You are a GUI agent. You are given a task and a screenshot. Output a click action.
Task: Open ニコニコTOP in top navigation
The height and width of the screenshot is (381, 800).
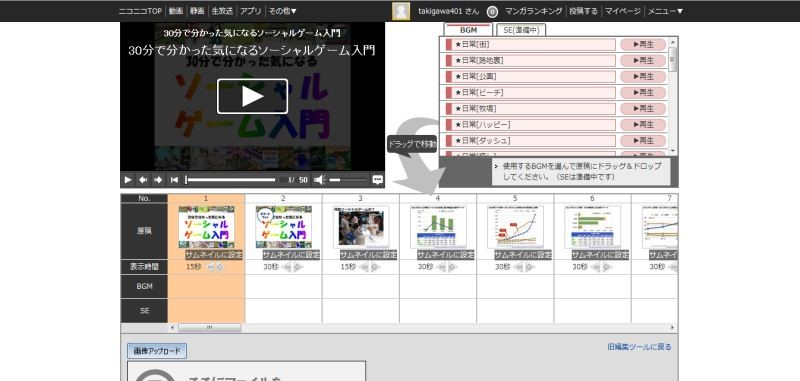coord(140,11)
